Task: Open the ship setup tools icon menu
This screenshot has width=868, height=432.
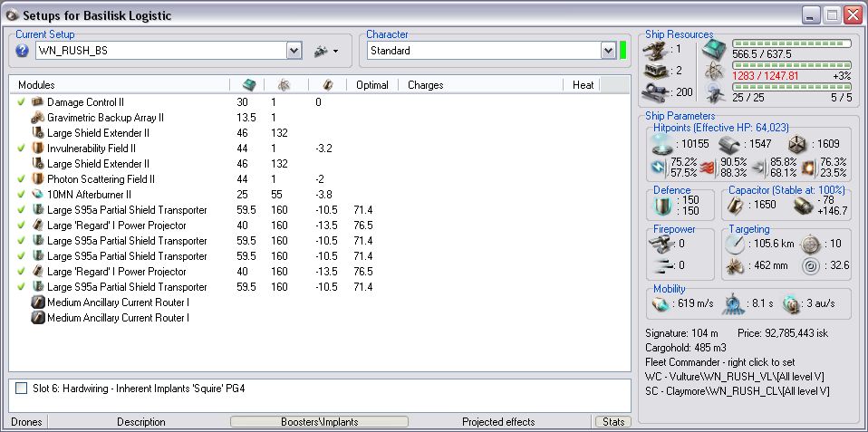Action: click(x=326, y=51)
